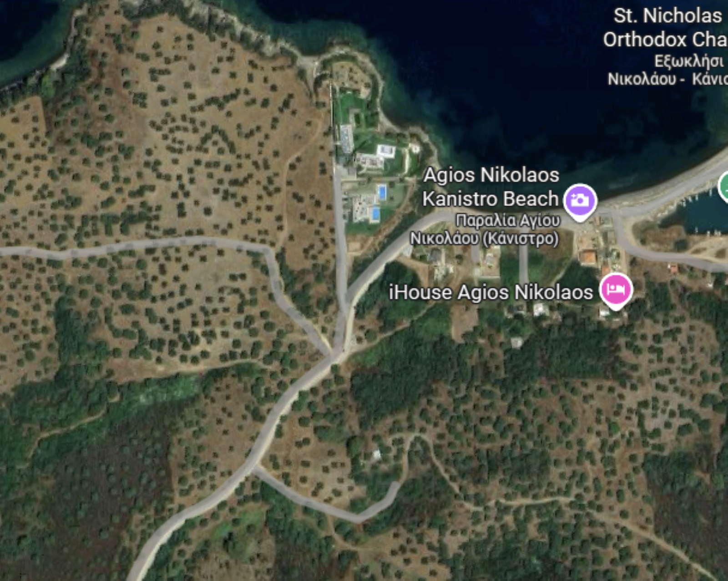Select the St. Nicholas Orthodox Chapel label
The image size is (728, 581).
click(x=667, y=27)
